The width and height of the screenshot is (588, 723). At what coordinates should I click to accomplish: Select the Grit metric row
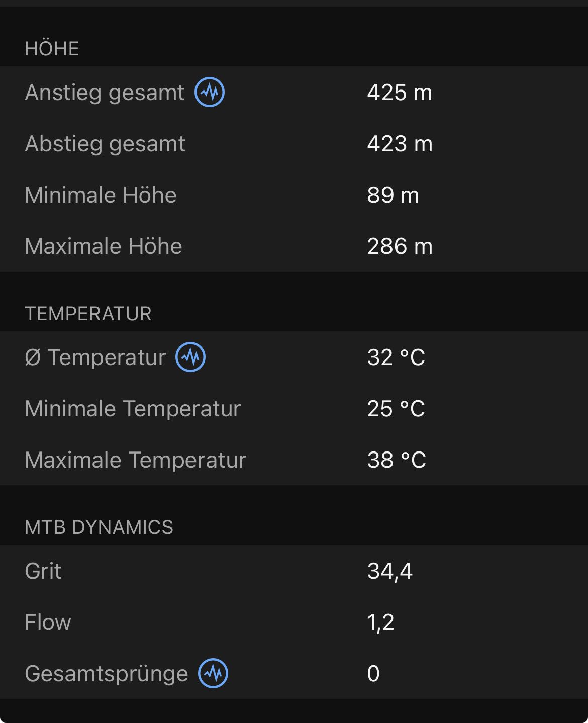[x=294, y=571]
